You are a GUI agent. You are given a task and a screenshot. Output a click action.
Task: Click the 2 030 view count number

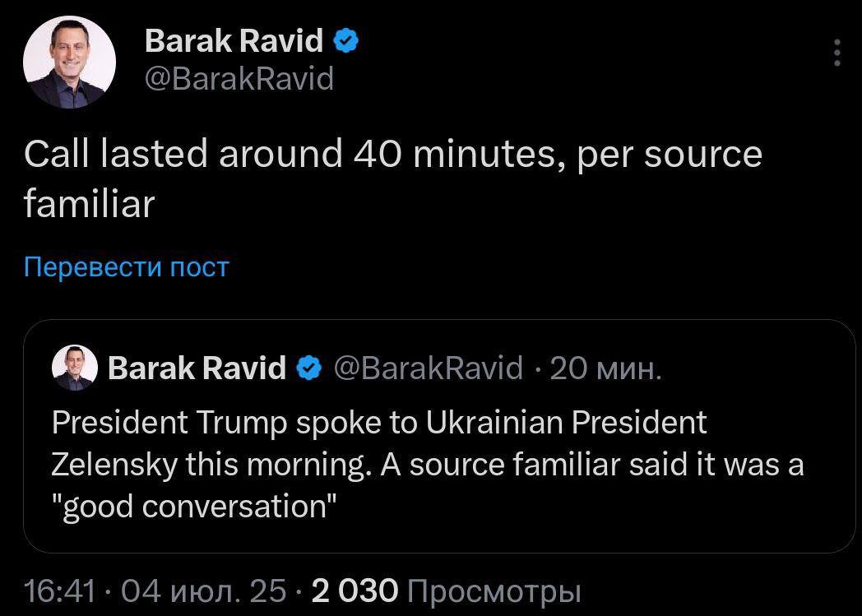click(x=355, y=591)
